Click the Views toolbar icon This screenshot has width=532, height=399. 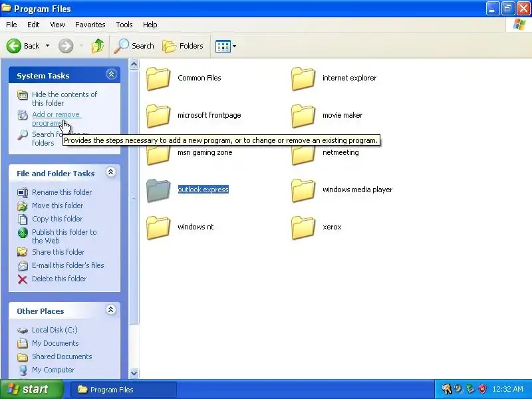(x=223, y=46)
